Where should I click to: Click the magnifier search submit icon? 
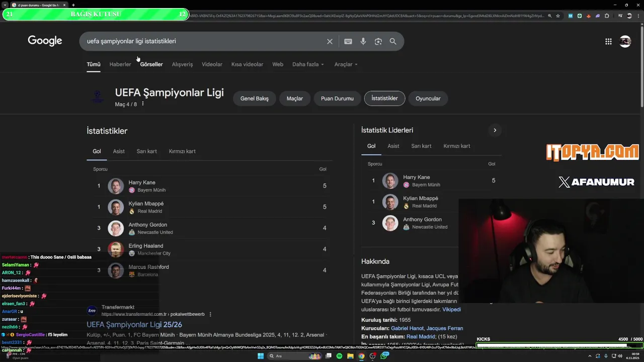pyautogui.click(x=393, y=41)
